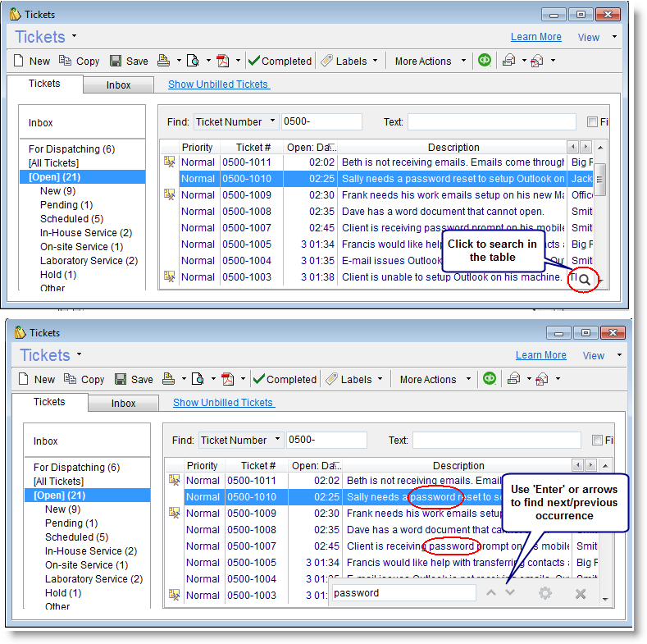Open the Ticket Number dropdown in the upper window
Screen dimensions: 647x644
click(x=236, y=121)
